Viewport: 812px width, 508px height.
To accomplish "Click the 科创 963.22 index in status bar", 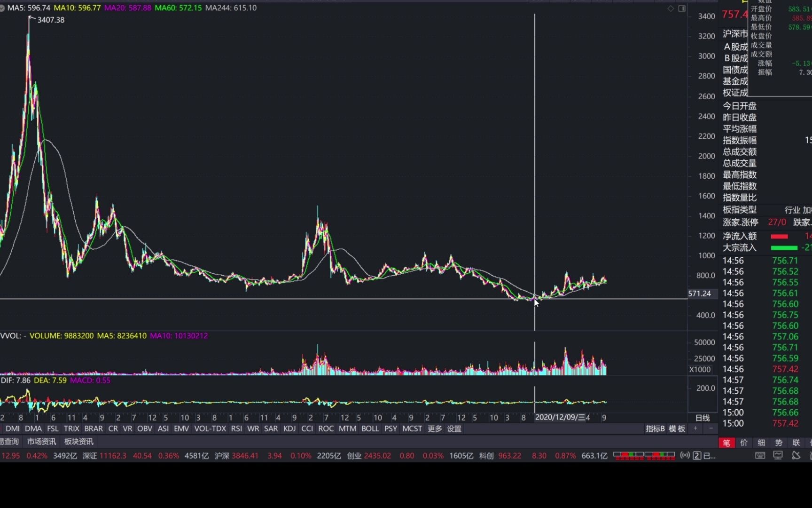I will click(500, 455).
